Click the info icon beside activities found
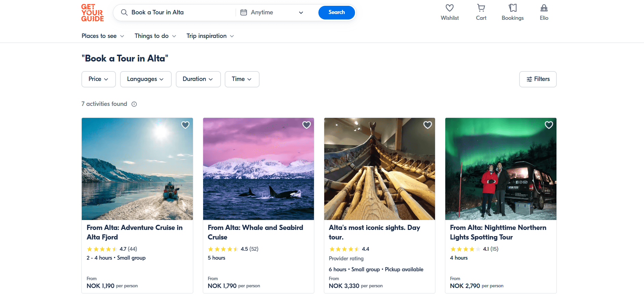The height and width of the screenshot is (302, 644). click(x=134, y=104)
